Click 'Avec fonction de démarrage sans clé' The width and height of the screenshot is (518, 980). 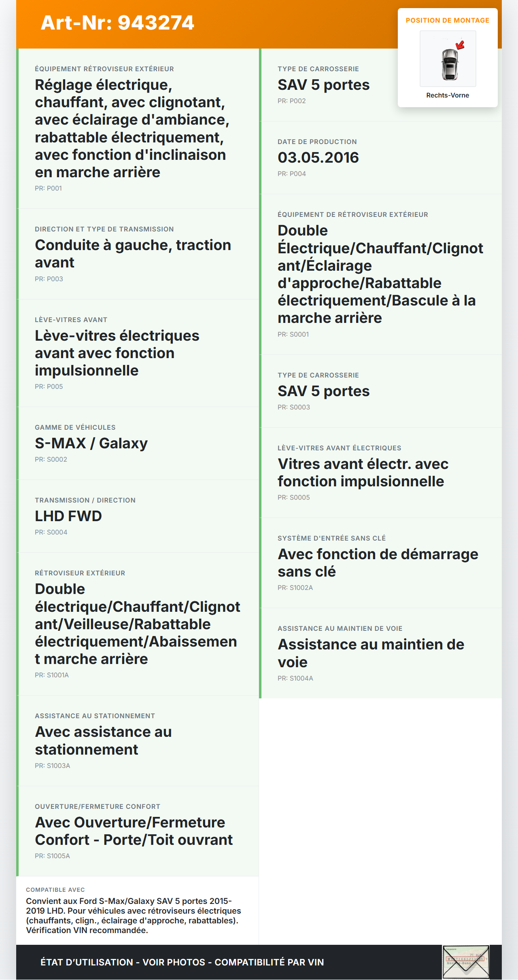378,562
